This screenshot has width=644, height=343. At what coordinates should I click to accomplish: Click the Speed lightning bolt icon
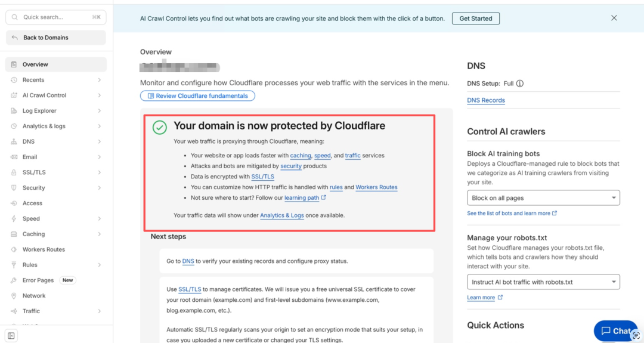pos(14,218)
